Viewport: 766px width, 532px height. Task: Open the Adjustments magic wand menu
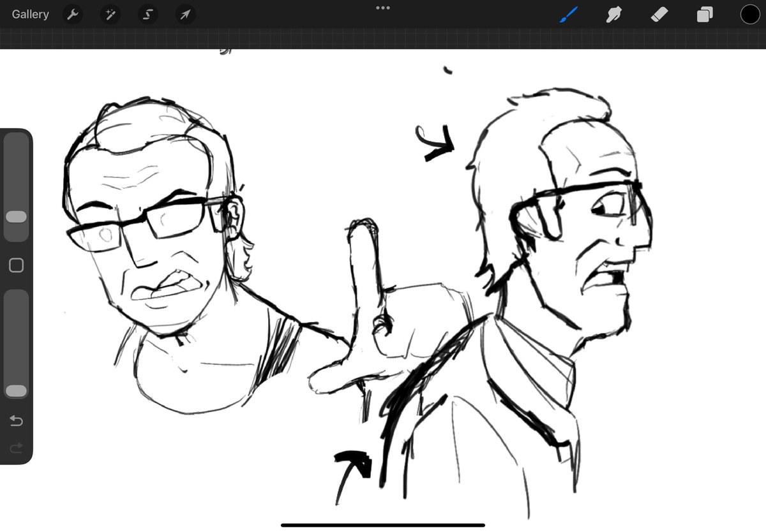tap(110, 14)
